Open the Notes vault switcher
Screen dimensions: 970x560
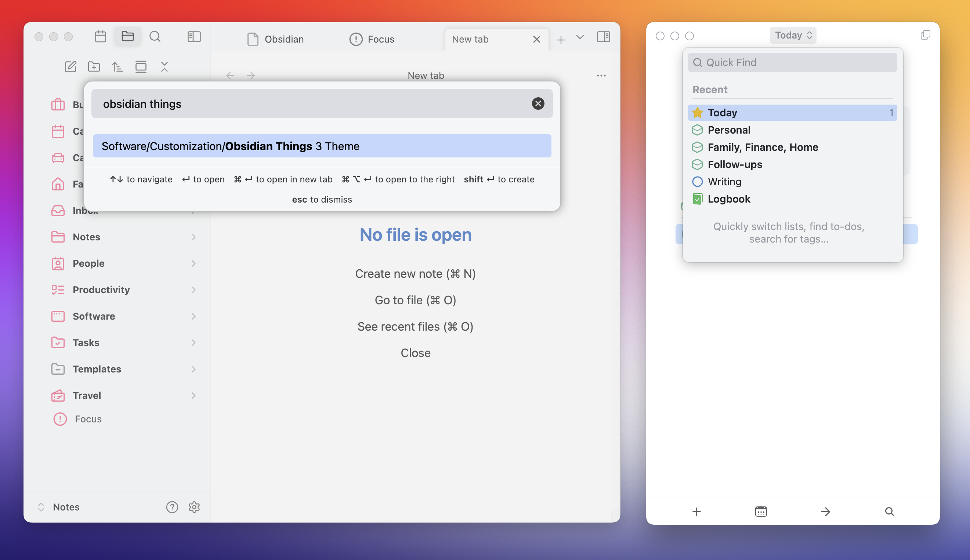click(x=58, y=507)
